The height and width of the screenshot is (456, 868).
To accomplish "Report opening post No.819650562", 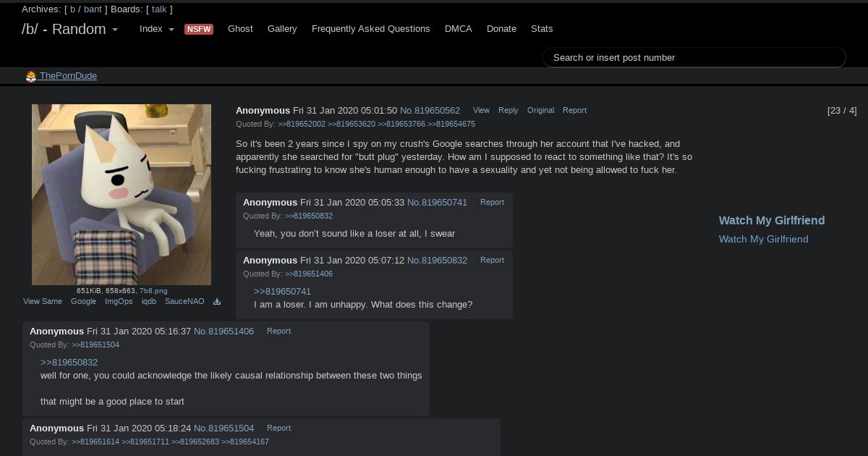I will click(x=574, y=111).
